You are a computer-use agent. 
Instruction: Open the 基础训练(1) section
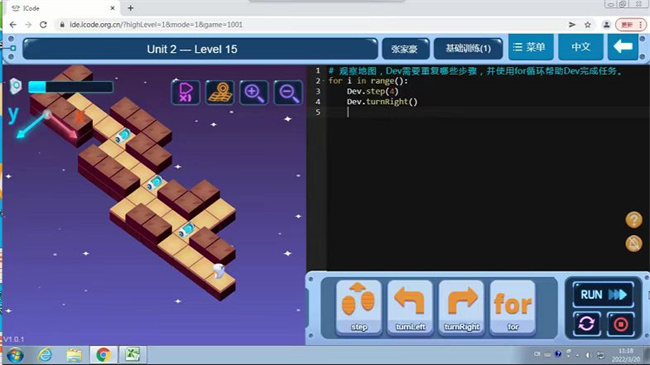[468, 49]
